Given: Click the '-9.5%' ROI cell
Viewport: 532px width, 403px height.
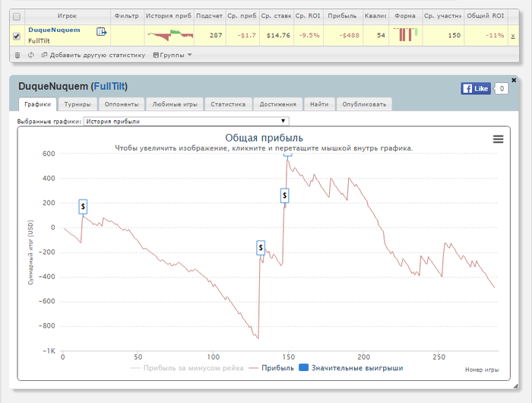Looking at the screenshot, I should [309, 35].
